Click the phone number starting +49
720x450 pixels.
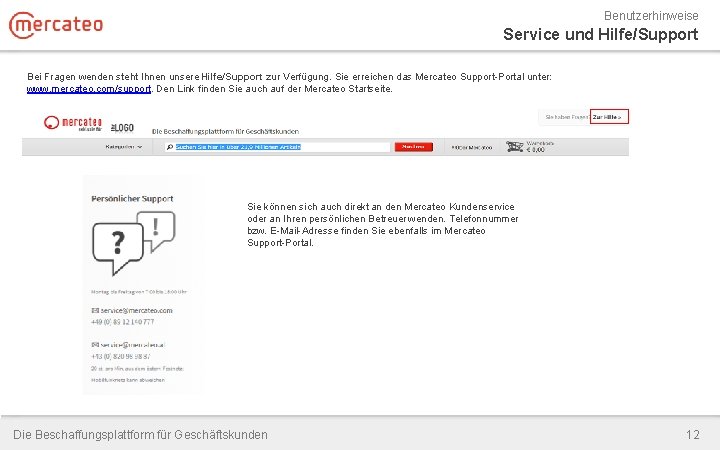(123, 322)
